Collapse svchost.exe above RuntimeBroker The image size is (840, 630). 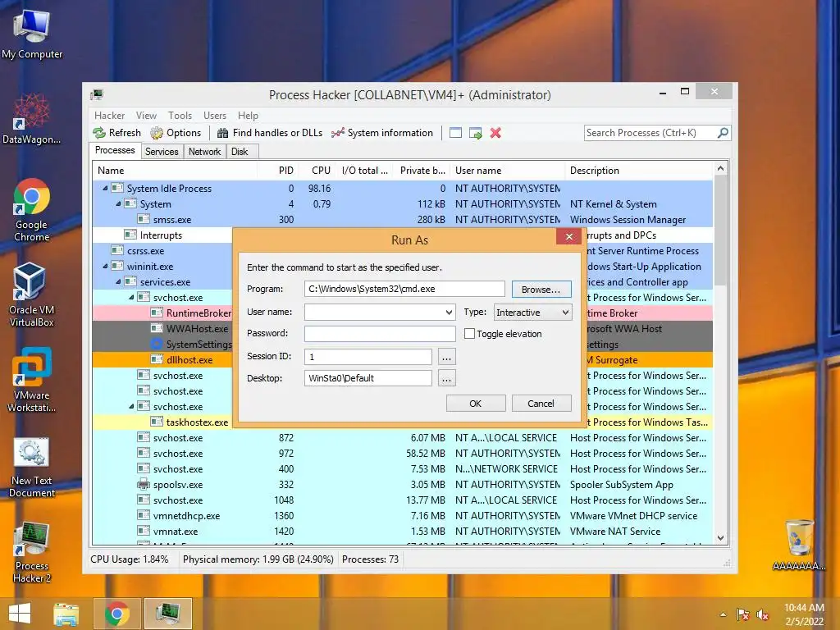(131, 297)
